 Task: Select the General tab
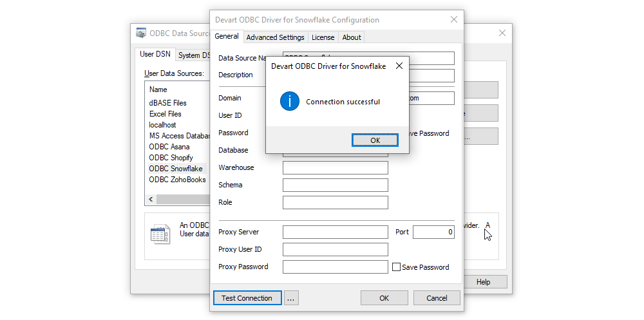click(x=227, y=36)
